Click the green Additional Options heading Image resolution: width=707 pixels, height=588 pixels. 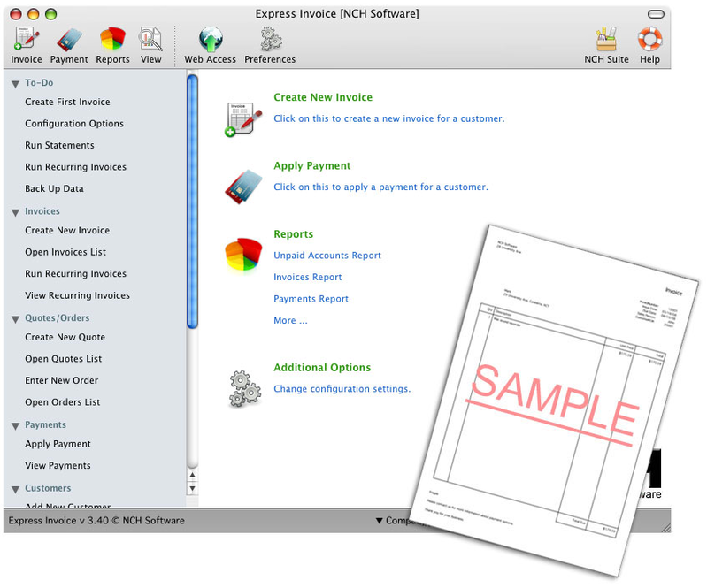[x=322, y=368]
